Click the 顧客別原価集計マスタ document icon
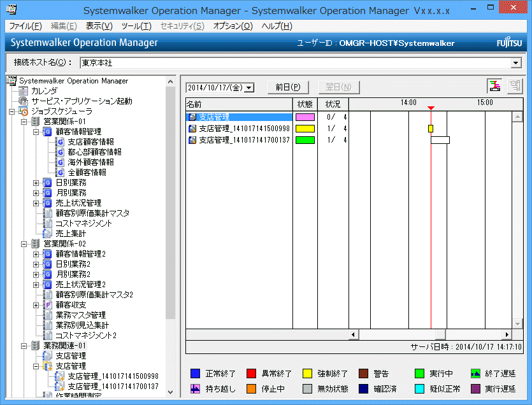The image size is (532, 405). (x=48, y=213)
